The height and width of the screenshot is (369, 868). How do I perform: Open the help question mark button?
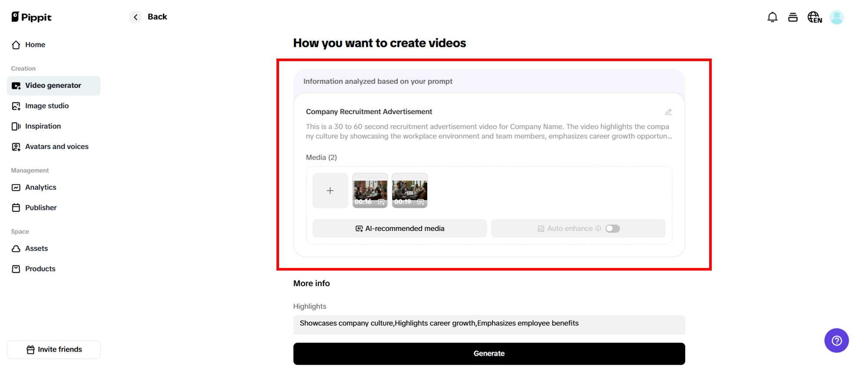tap(836, 341)
